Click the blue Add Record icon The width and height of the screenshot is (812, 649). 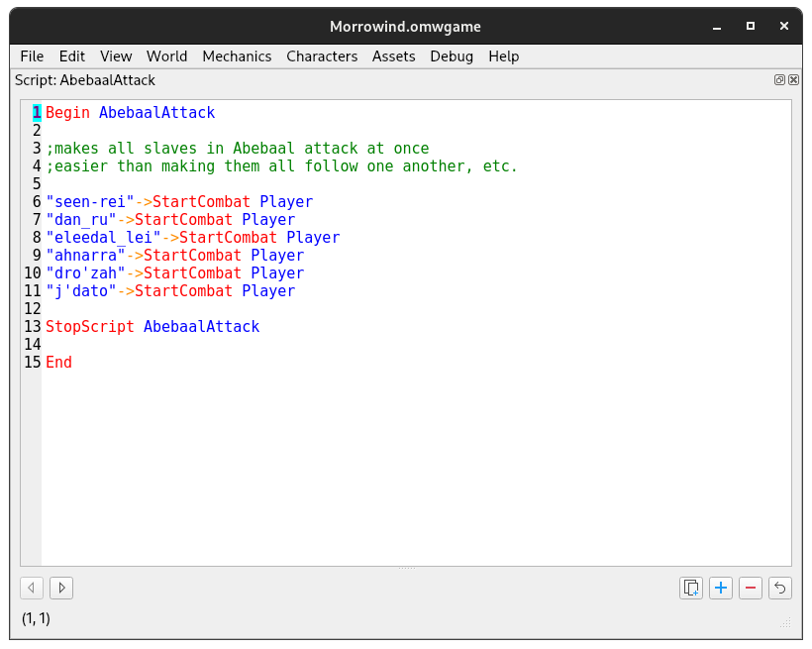pyautogui.click(x=721, y=588)
